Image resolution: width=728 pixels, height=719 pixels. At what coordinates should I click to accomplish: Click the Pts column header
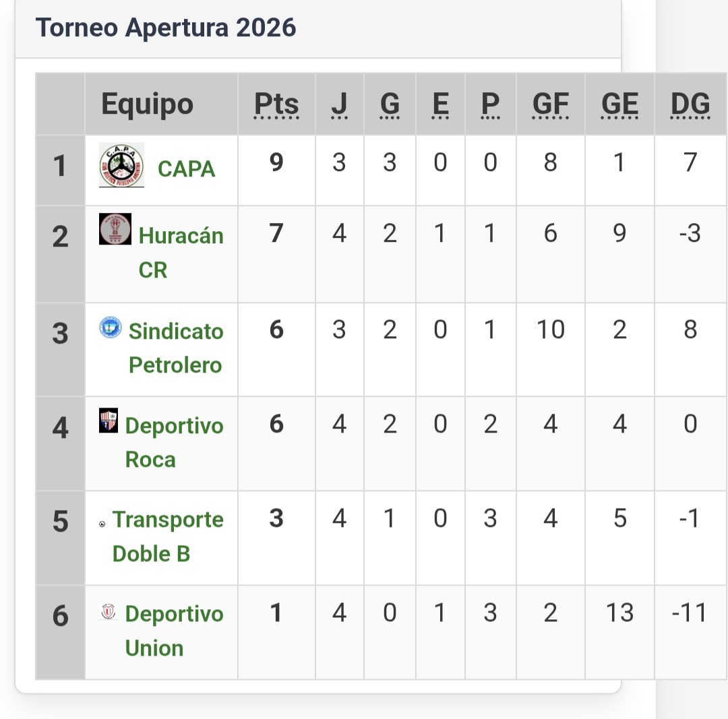tap(276, 104)
